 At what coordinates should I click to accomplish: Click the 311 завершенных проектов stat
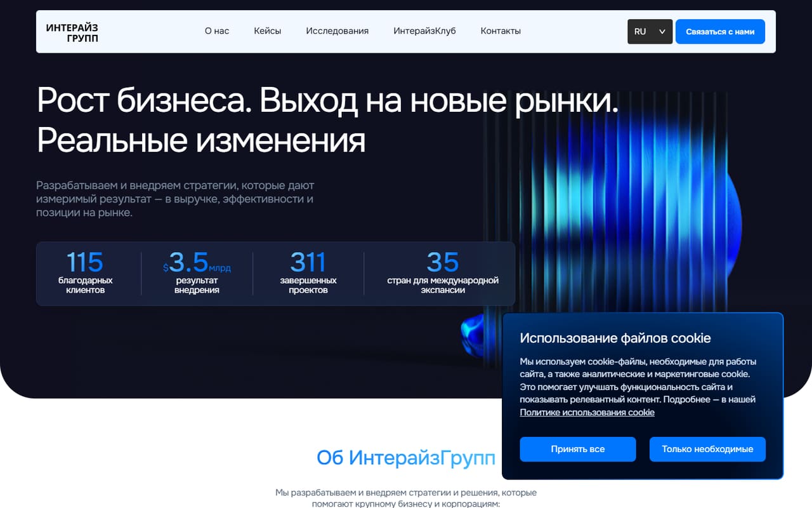pyautogui.click(x=308, y=273)
